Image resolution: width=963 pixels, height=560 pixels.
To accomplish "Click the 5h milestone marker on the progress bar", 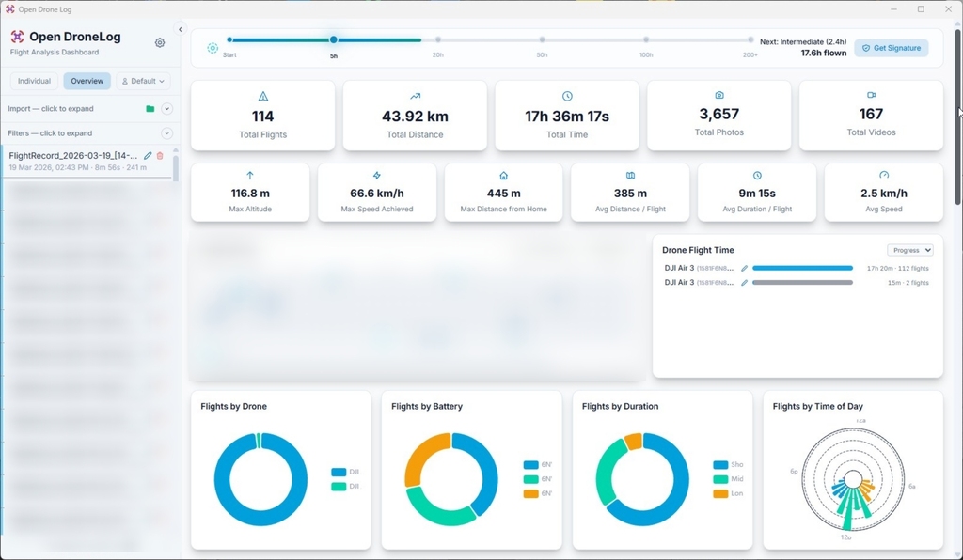I will pyautogui.click(x=333, y=40).
